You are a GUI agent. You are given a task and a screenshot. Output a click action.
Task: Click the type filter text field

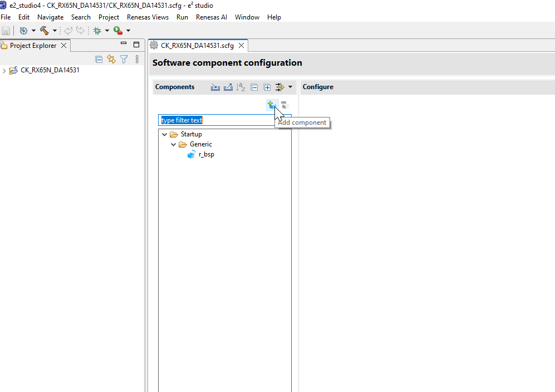(x=224, y=120)
